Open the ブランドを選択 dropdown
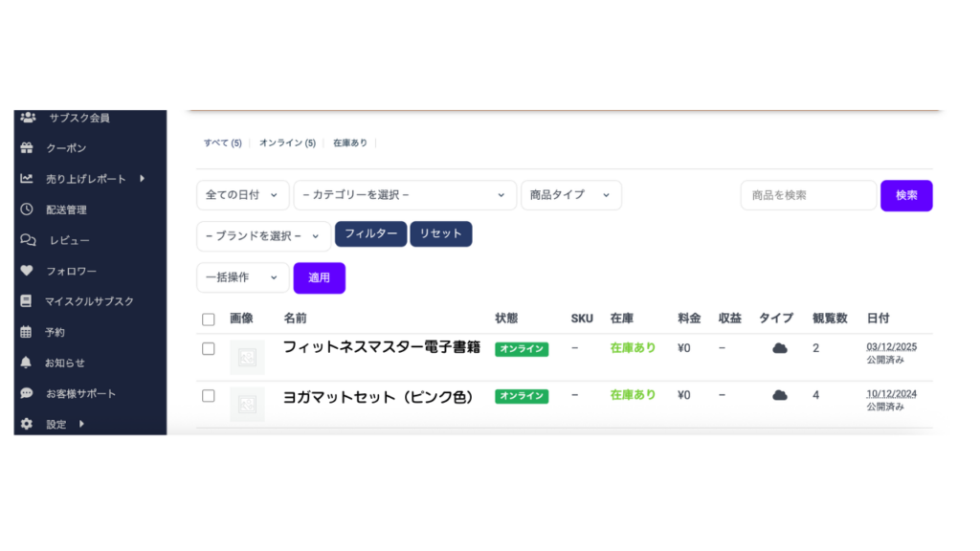The image size is (980, 551). [264, 236]
